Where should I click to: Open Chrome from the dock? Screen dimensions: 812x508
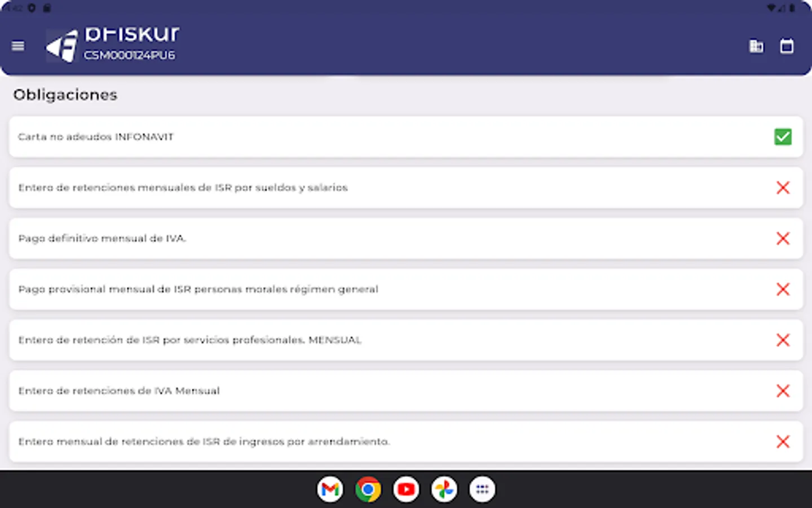[x=368, y=489]
